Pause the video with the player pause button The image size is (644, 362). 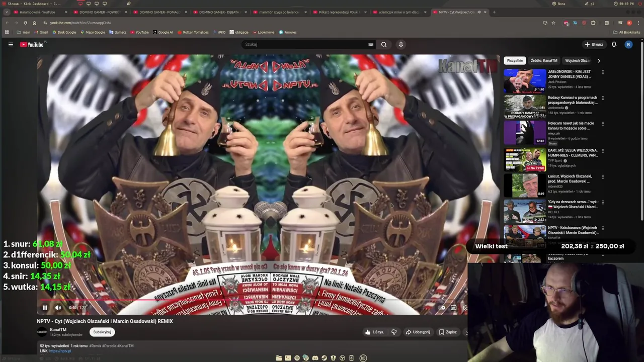click(x=45, y=308)
